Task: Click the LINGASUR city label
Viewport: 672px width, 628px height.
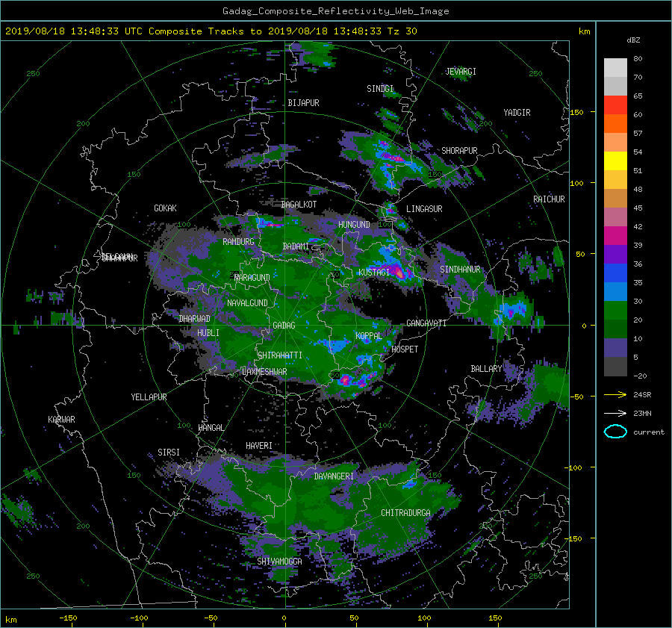Action: click(x=424, y=209)
